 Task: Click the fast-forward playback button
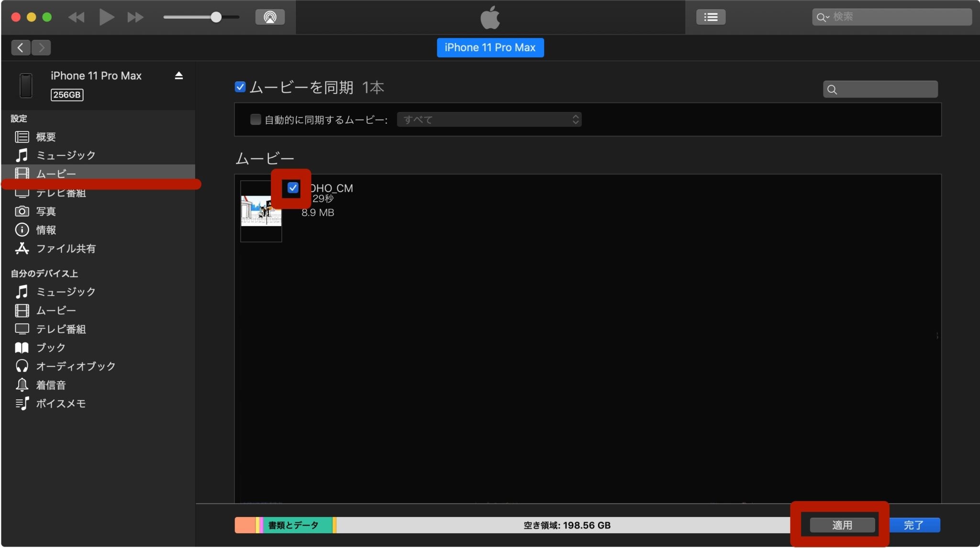[x=135, y=18]
